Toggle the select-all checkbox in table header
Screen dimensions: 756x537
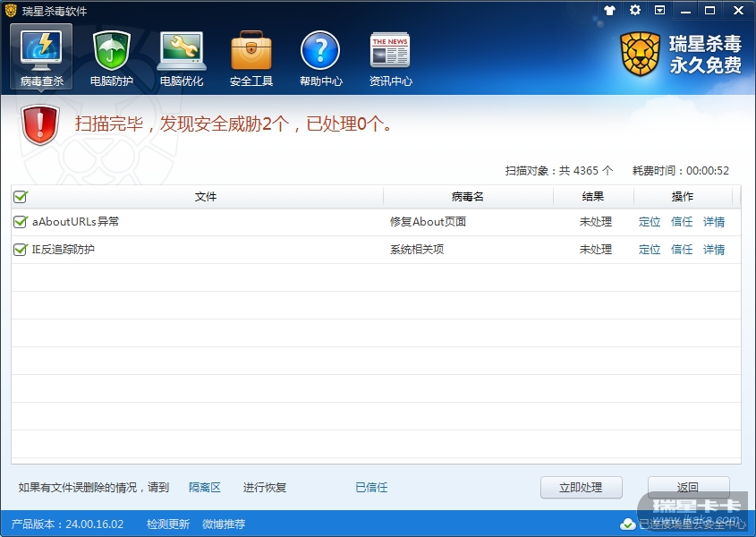pos(21,196)
